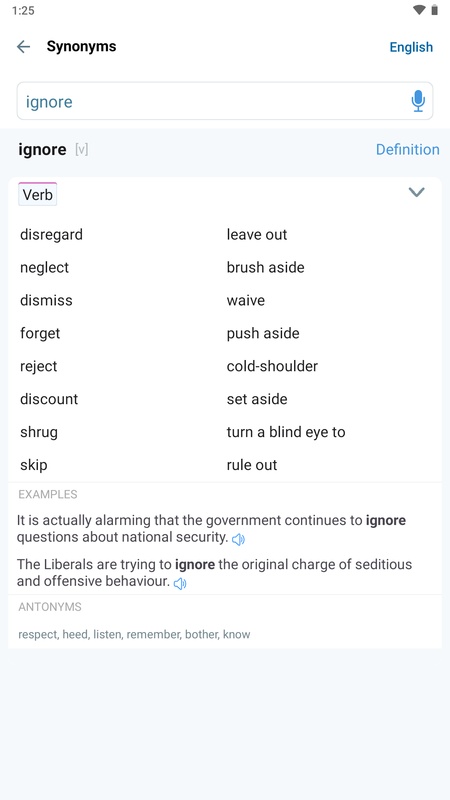This screenshot has width=450, height=800.
Task: Open the Definition link
Action: coord(408,149)
